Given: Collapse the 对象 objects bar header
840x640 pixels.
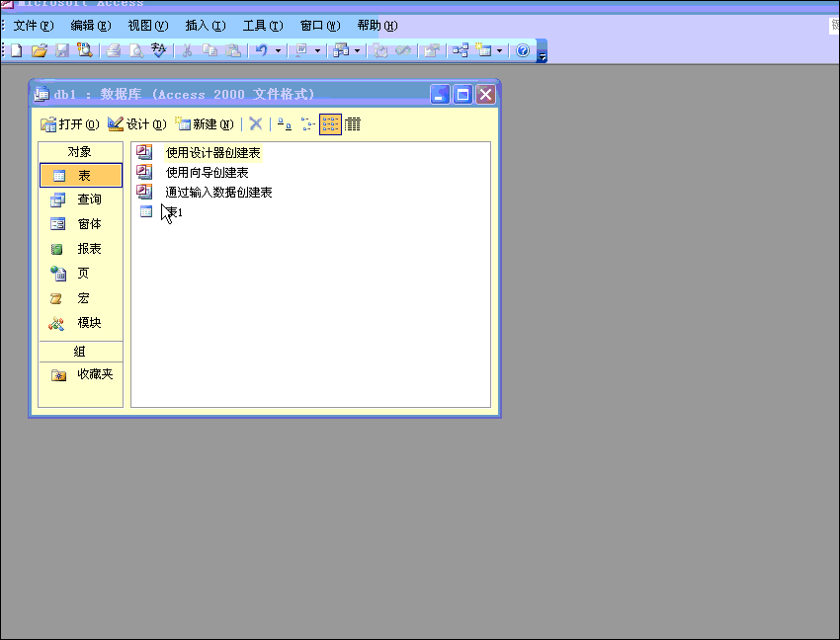Looking at the screenshot, I should click(x=80, y=152).
